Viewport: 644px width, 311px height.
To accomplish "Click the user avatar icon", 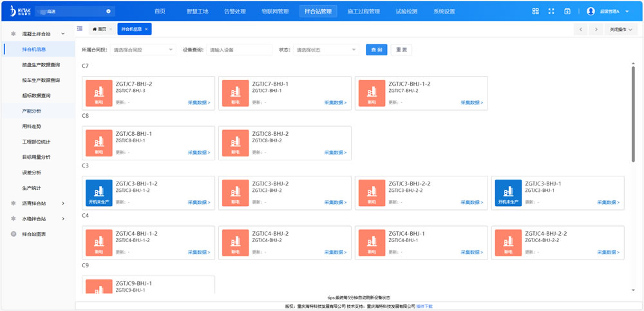I will tap(591, 12).
